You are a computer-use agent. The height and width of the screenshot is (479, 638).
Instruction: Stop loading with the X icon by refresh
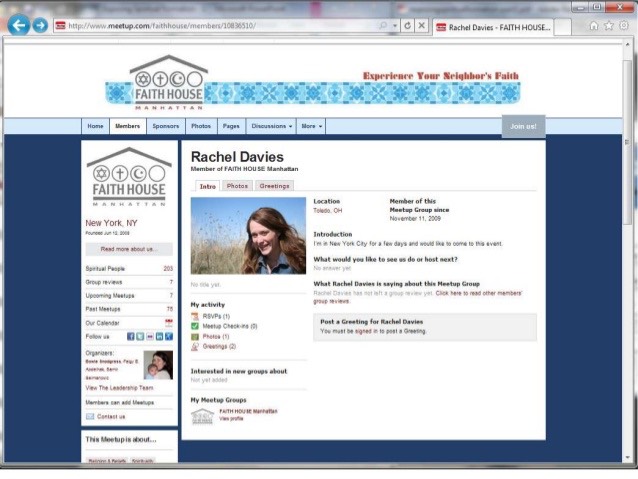pyautogui.click(x=422, y=26)
